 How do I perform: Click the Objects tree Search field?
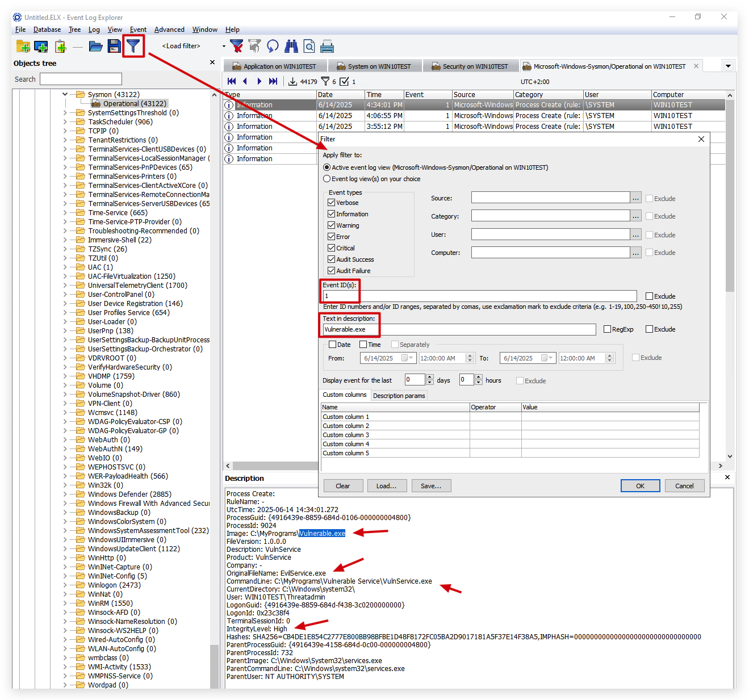(81, 79)
